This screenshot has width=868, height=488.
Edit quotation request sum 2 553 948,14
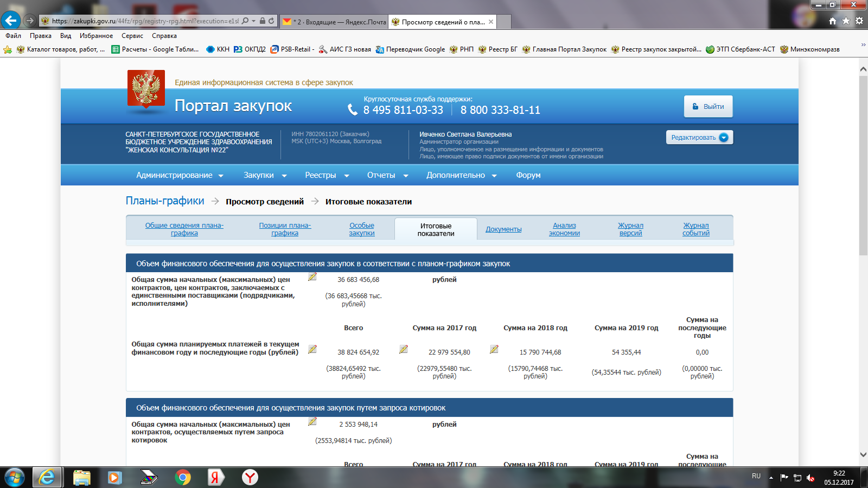(312, 421)
